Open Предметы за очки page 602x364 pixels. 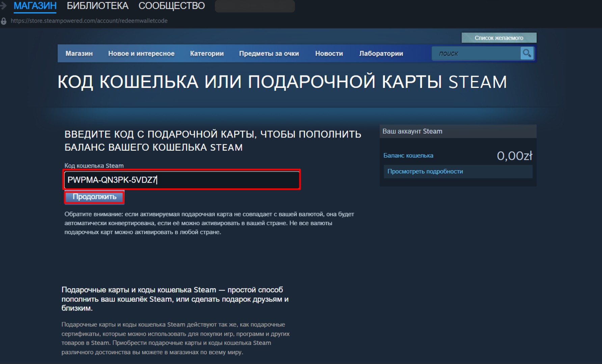pyautogui.click(x=269, y=54)
